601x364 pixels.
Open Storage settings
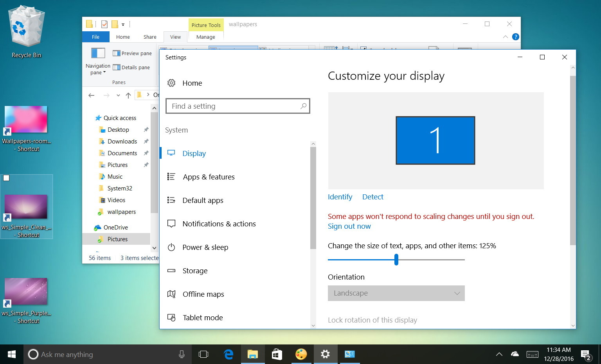click(195, 271)
